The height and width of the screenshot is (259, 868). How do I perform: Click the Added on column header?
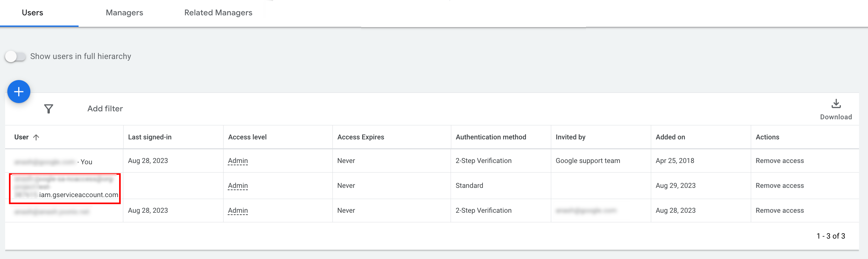(670, 137)
